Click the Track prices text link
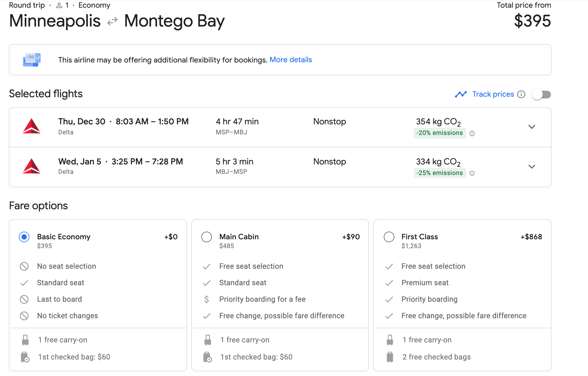The image size is (588, 376). click(x=493, y=94)
